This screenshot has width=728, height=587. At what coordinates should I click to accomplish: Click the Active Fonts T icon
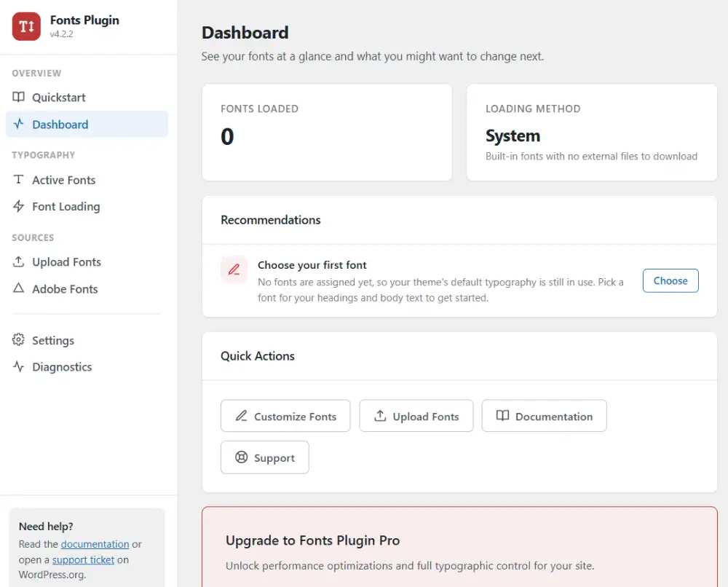coord(19,179)
